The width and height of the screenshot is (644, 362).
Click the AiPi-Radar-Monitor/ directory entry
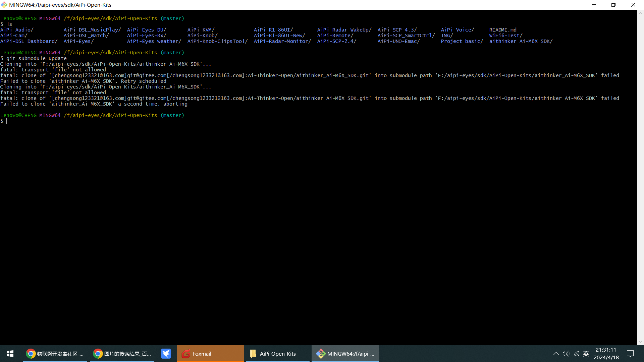point(282,41)
